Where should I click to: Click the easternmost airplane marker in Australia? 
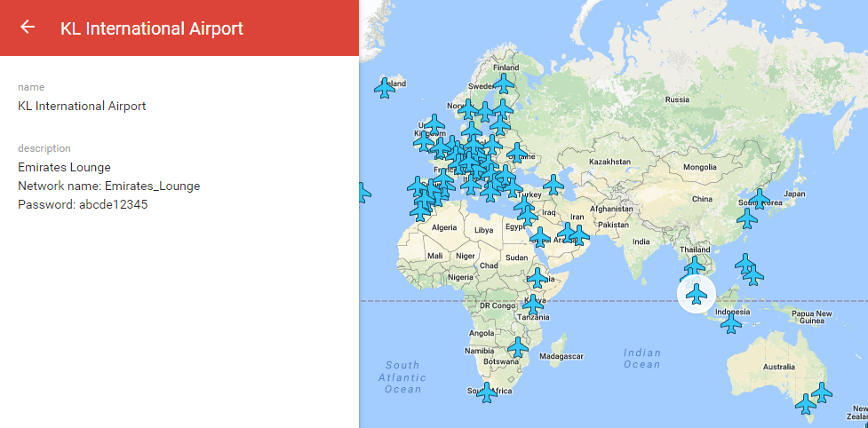coord(822,392)
